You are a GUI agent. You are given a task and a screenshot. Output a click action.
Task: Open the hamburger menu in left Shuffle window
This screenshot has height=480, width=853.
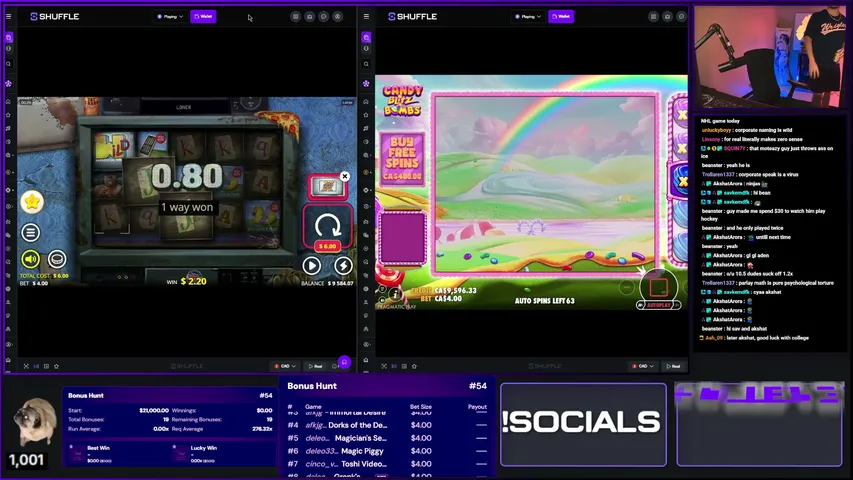click(8, 16)
